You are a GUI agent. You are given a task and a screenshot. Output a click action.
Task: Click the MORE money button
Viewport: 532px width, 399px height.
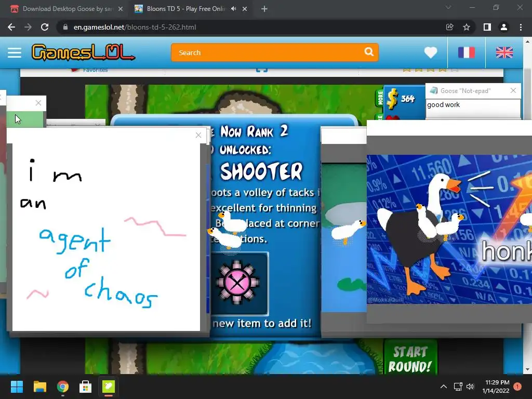(x=380, y=98)
